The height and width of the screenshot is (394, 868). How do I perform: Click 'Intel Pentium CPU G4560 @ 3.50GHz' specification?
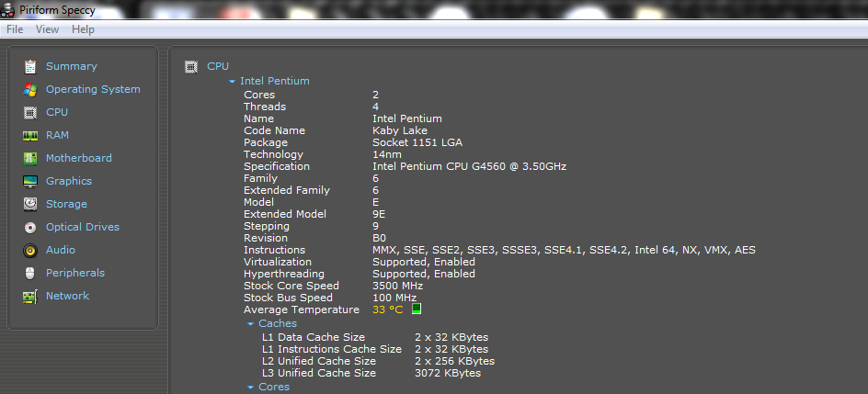pos(470,167)
